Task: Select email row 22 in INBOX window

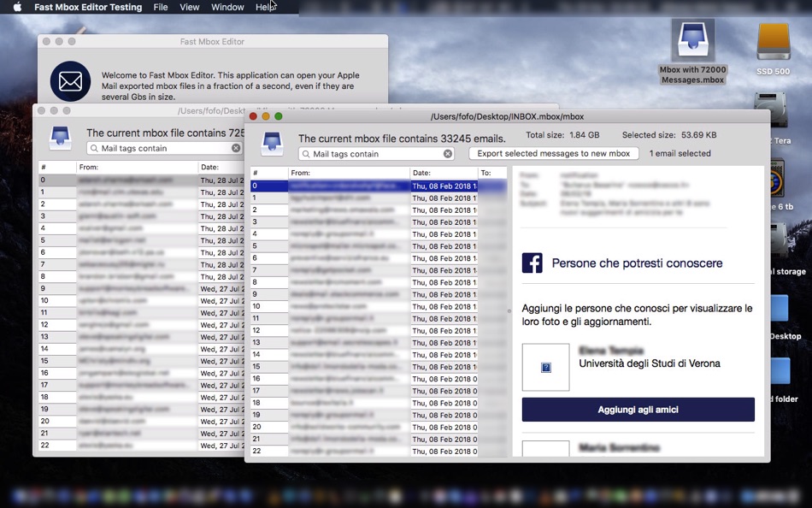Action: [x=379, y=451]
